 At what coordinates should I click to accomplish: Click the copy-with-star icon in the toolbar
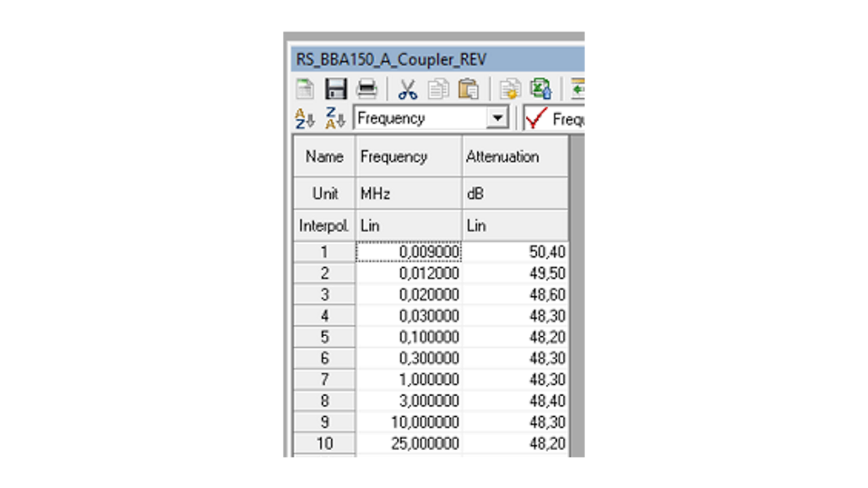(509, 89)
